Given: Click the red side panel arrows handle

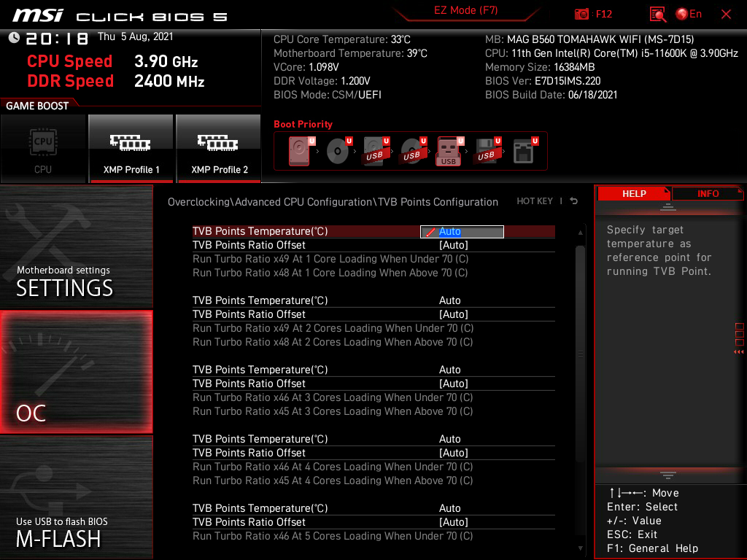Looking at the screenshot, I should coord(739,338).
